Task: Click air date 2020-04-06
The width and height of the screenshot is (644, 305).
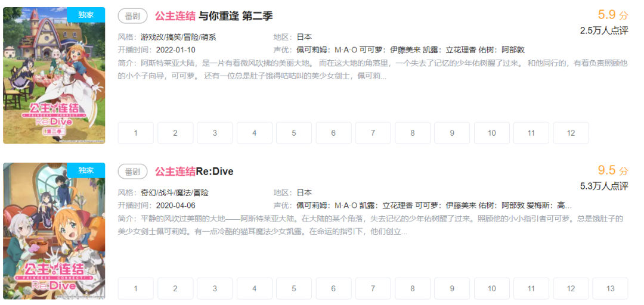Action: (x=176, y=206)
